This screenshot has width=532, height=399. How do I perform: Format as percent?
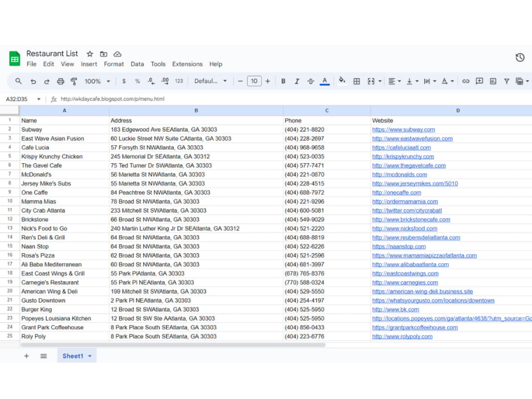coord(137,81)
